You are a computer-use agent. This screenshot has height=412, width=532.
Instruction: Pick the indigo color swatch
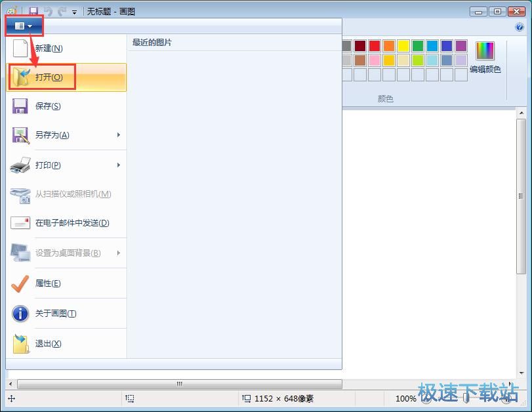click(447, 45)
